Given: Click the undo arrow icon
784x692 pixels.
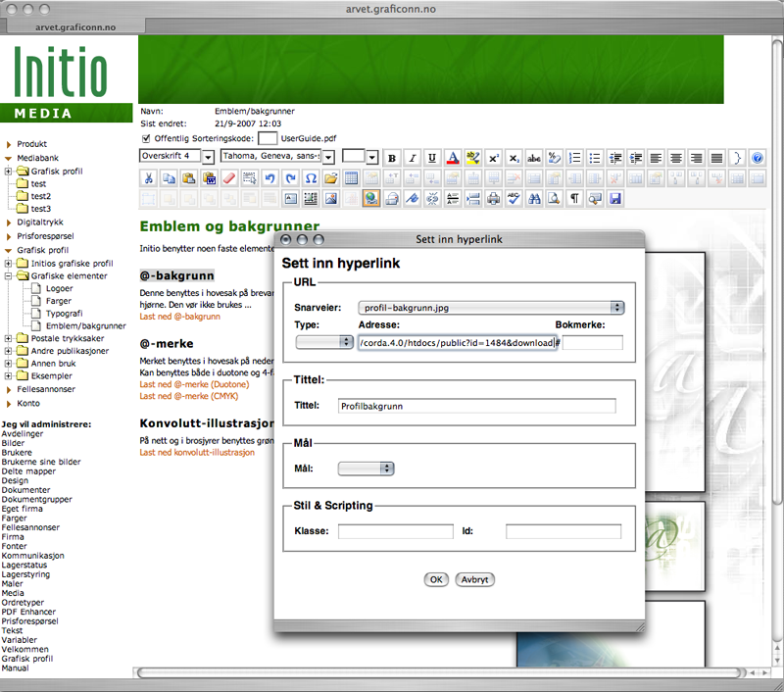Looking at the screenshot, I should (269, 178).
